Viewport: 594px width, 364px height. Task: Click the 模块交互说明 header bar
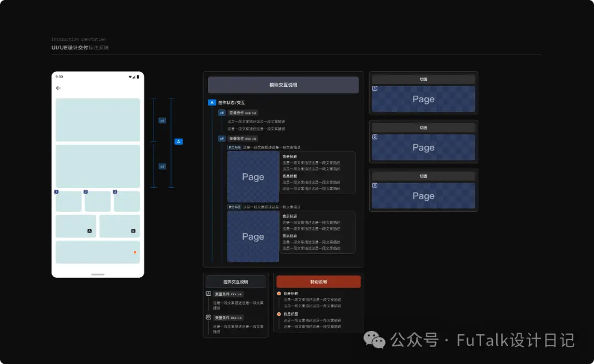pyautogui.click(x=283, y=85)
